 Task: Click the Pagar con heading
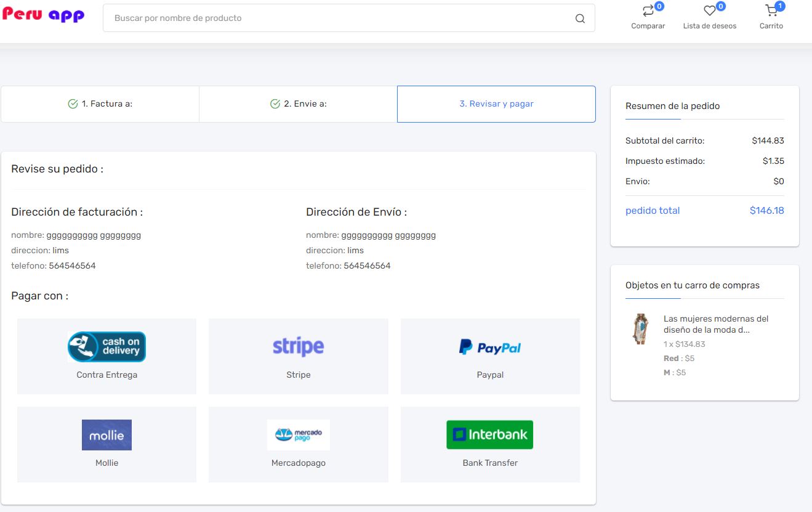40,296
